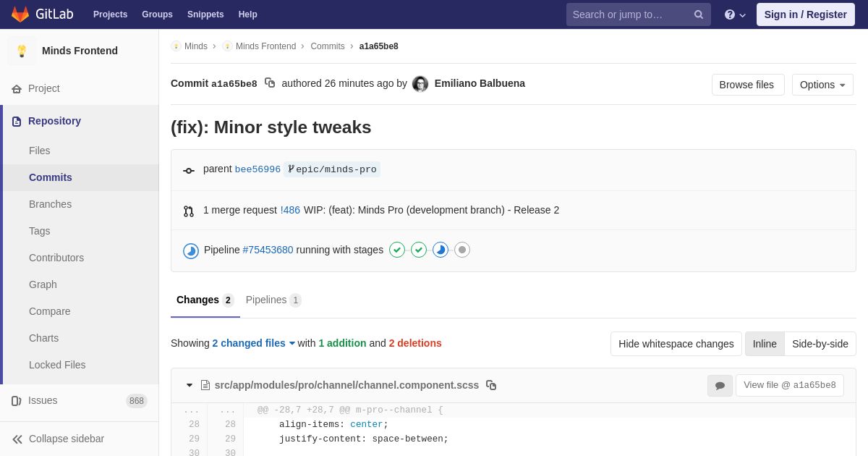Click the Minds Frontend lightbulb avatar in sidebar
The height and width of the screenshot is (456, 868).
22,51
